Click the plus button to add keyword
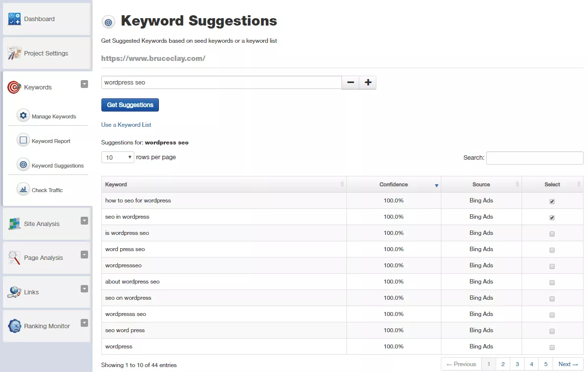Image resolution: width=588 pixels, height=372 pixels. tap(368, 83)
